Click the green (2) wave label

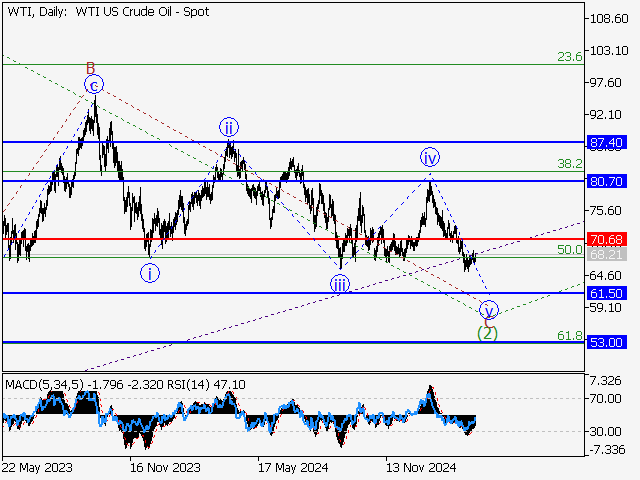(487, 333)
